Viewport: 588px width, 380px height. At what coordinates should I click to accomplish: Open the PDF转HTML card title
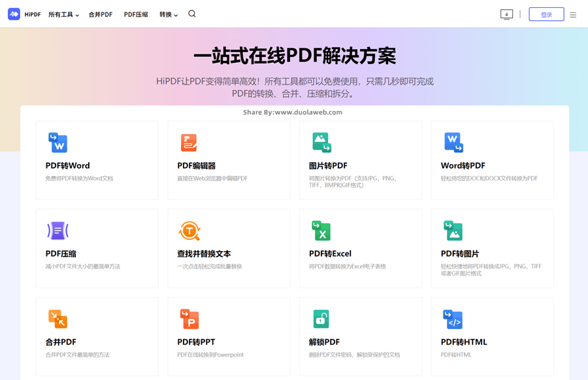(464, 342)
